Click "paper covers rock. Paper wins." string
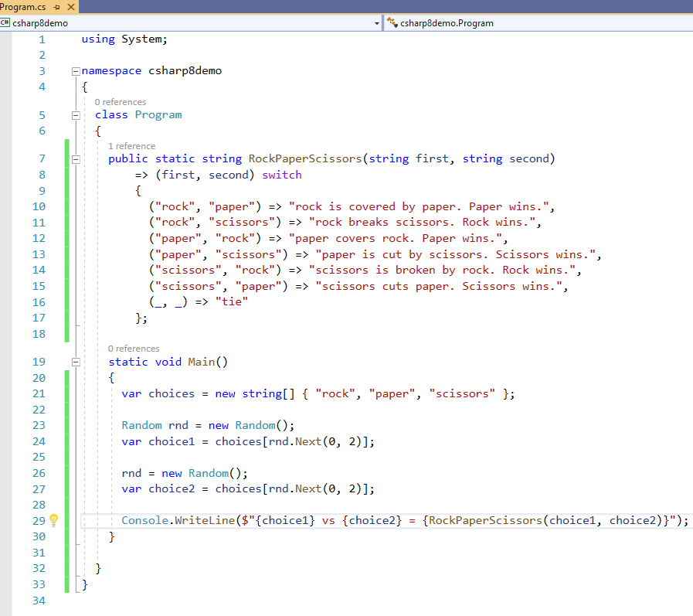The width and height of the screenshot is (693, 616). click(x=395, y=238)
